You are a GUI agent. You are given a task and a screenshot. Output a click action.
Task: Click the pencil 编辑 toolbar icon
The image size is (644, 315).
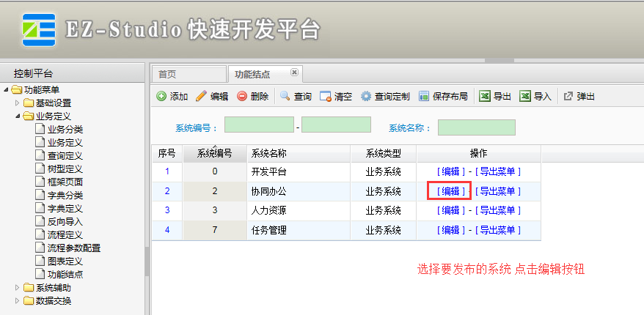(x=201, y=97)
